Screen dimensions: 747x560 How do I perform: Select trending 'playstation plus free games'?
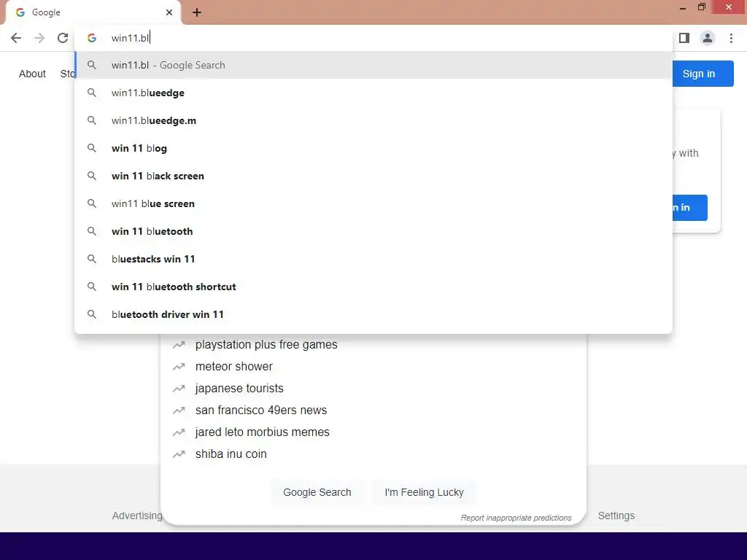pyautogui.click(x=266, y=344)
